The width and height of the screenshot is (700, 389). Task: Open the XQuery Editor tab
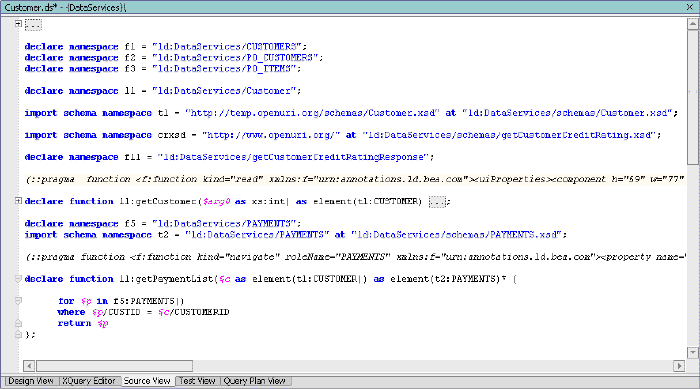click(89, 381)
